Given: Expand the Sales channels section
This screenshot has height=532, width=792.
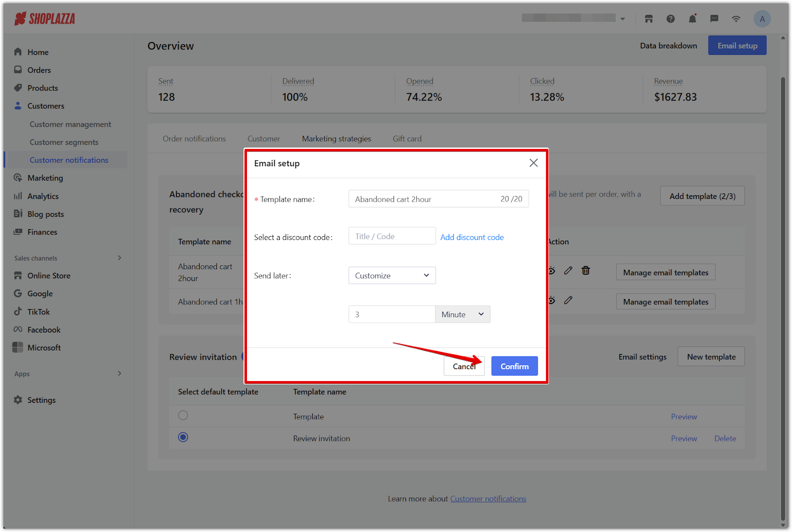Looking at the screenshot, I should (119, 257).
